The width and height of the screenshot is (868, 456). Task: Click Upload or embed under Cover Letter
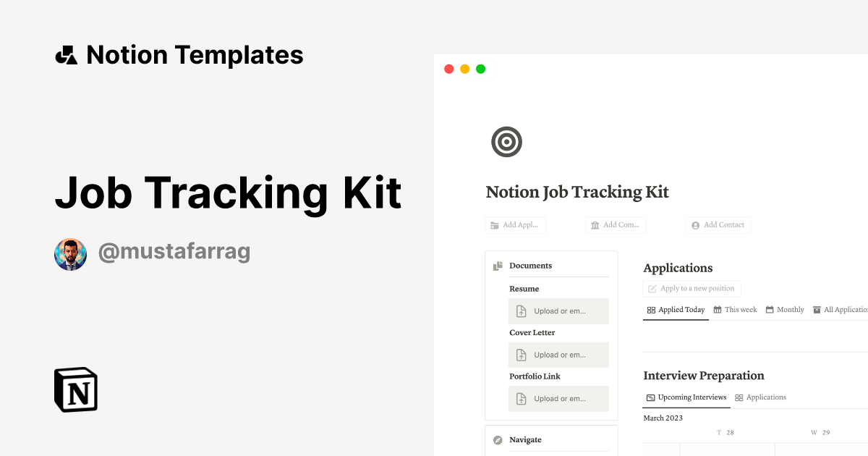(558, 355)
